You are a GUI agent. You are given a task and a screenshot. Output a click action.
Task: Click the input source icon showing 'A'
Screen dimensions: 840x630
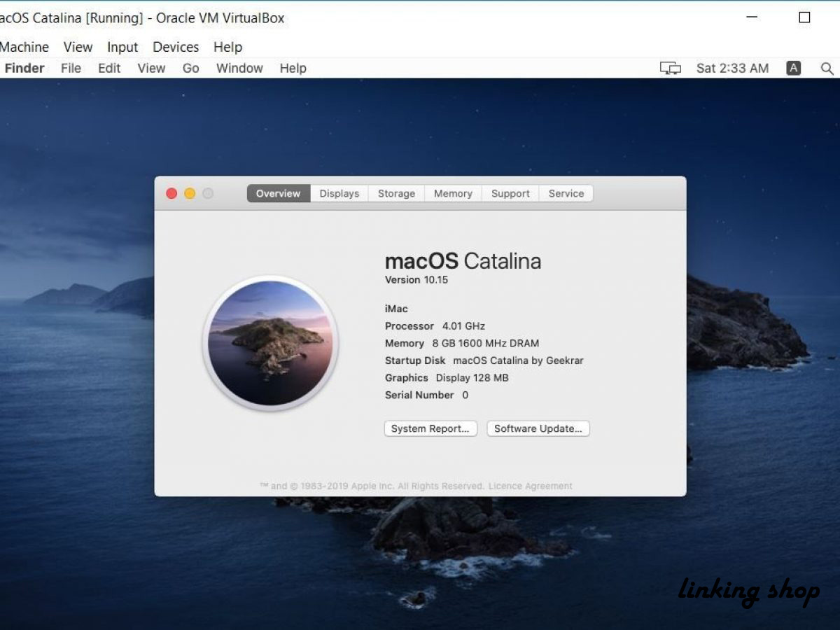793,68
